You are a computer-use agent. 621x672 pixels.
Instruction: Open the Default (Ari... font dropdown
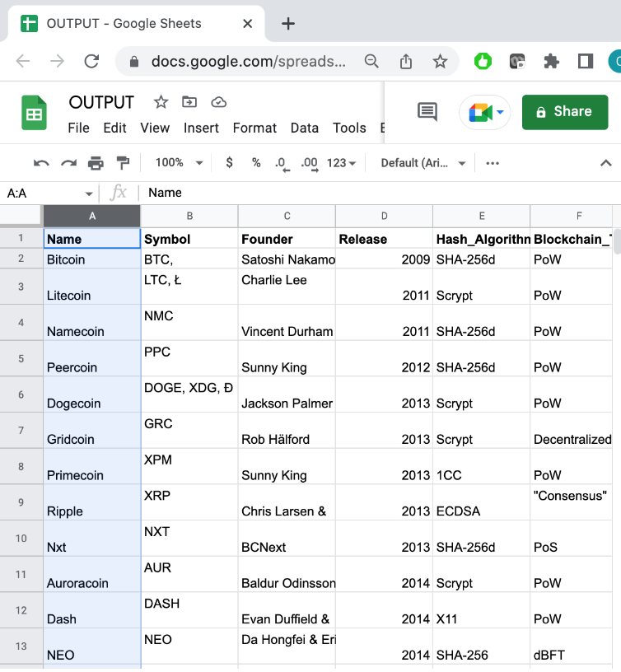pyautogui.click(x=423, y=163)
